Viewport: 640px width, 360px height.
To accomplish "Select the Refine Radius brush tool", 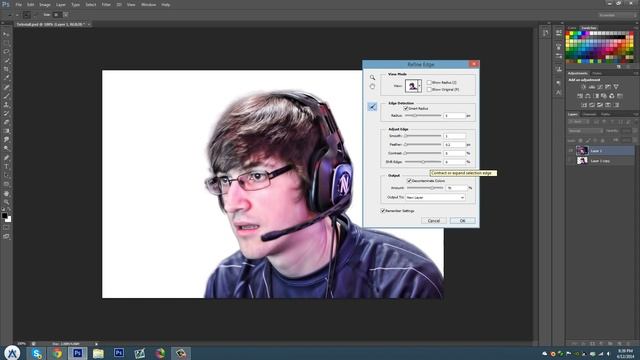I will click(x=372, y=107).
